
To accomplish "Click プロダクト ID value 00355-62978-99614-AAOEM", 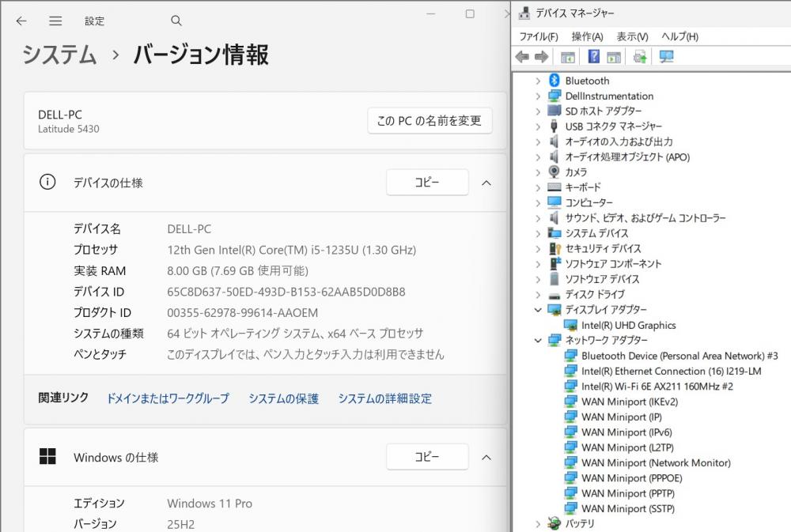I will 243,313.
